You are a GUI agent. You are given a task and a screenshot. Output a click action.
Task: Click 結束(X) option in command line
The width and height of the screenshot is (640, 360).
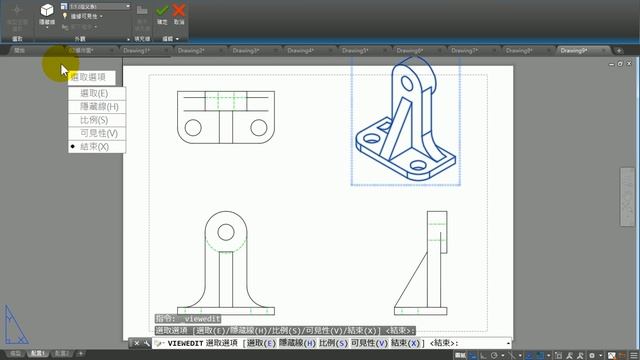pos(405,343)
